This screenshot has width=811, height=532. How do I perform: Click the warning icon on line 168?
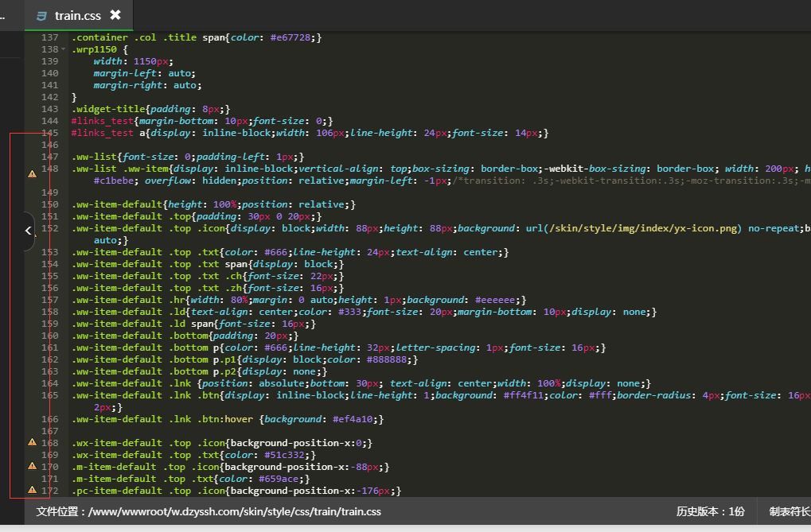click(32, 441)
